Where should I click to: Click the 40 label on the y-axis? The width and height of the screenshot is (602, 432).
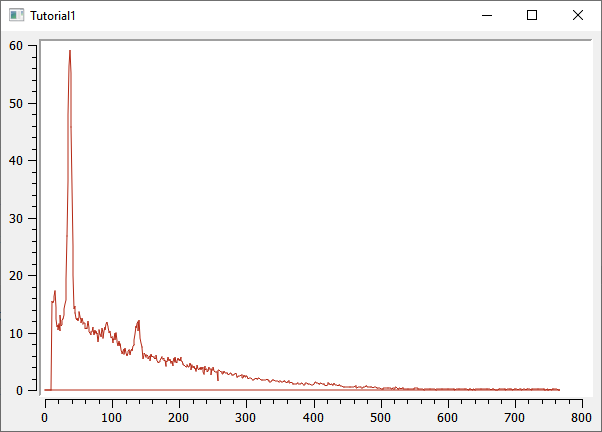tap(16, 161)
